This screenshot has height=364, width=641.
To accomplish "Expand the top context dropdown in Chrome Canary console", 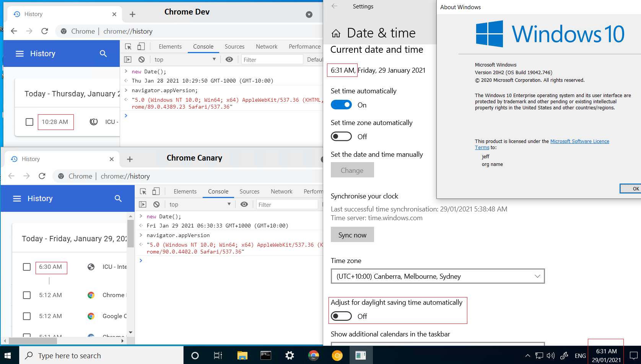I will coord(200,205).
